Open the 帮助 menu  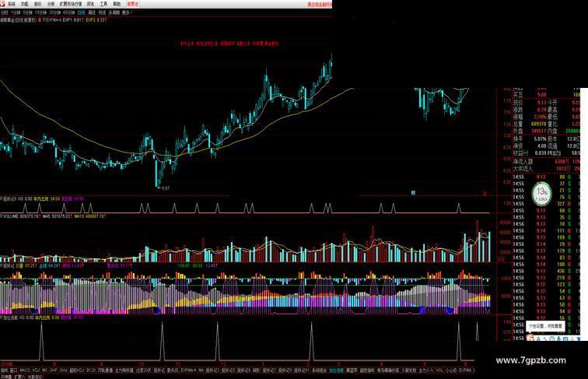click(x=117, y=4)
